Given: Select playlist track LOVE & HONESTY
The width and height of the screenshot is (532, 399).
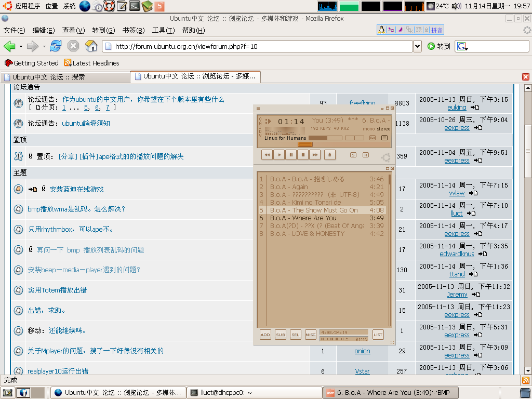Looking at the screenshot, I should (322, 234).
